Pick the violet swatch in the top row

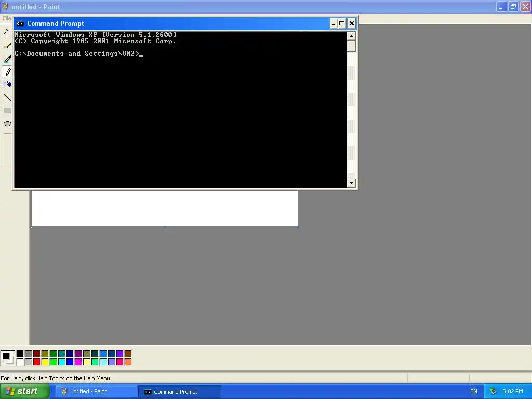pos(120,353)
